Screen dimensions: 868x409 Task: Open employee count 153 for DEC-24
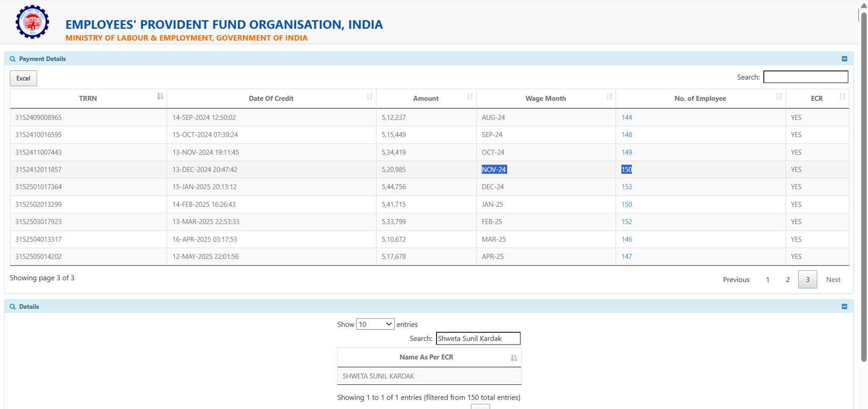coord(626,187)
